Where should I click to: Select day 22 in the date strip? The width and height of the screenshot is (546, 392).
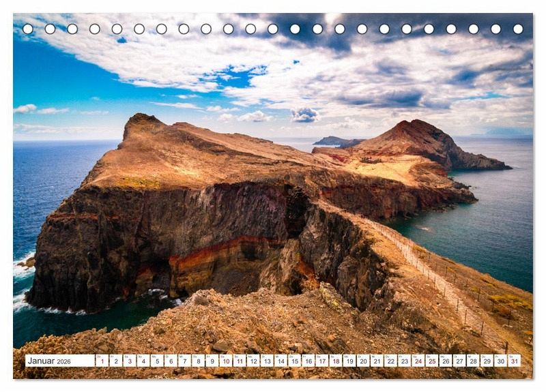click(x=391, y=361)
